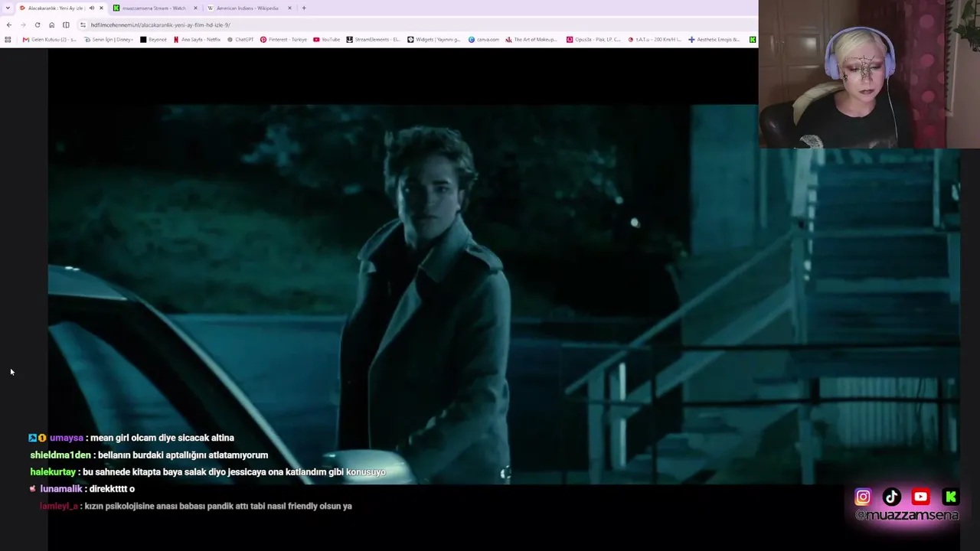Click the message "mean girl olcam diye sicacak altina"
The width and height of the screenshot is (980, 551).
(x=162, y=438)
